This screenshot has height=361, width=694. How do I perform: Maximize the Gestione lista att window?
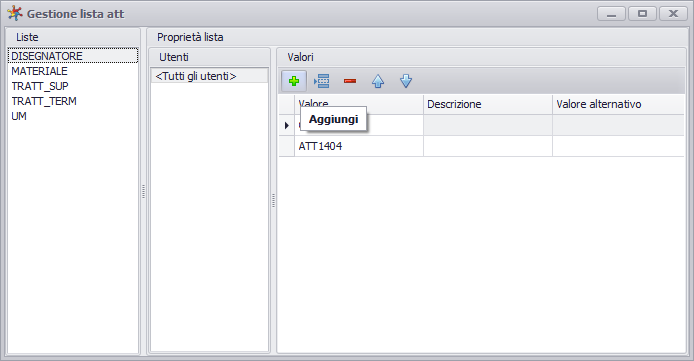642,14
